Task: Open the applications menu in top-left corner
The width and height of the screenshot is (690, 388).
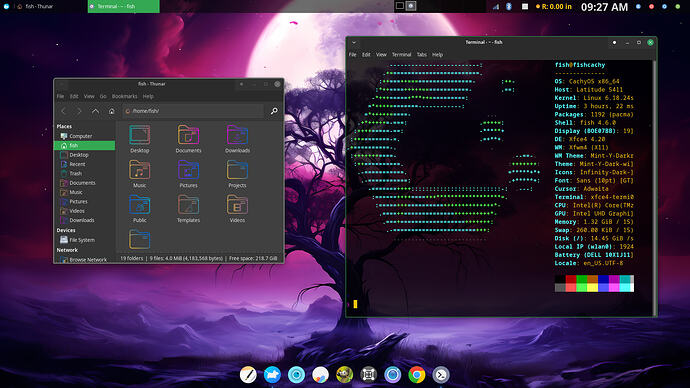Action: click(6, 7)
